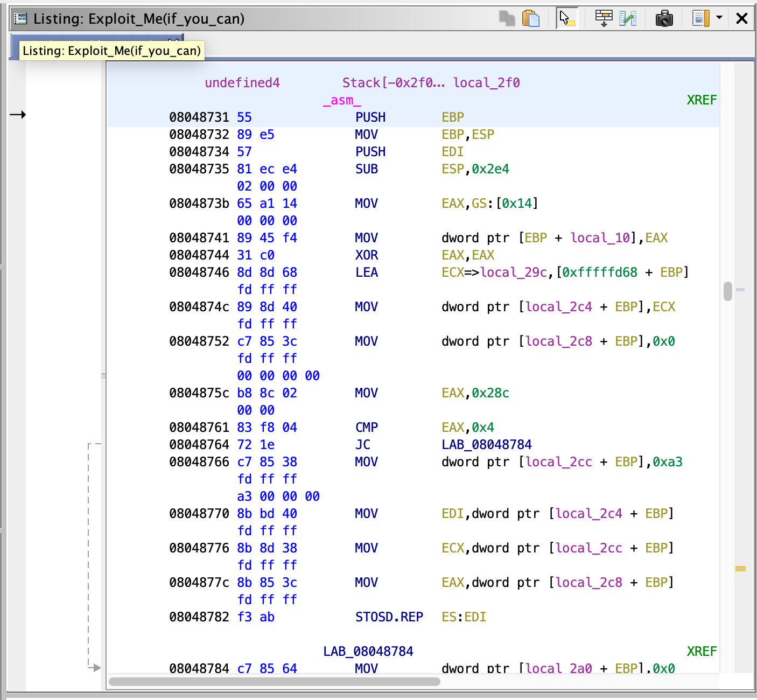757x700 pixels.
Task: Select address 08048731 PUSH EBP line
Action: point(199,117)
